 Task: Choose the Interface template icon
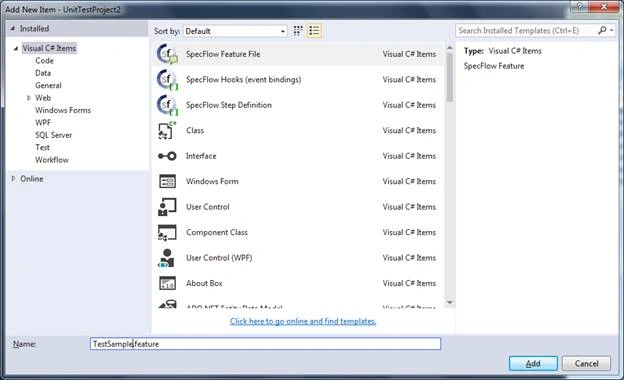[167, 156]
